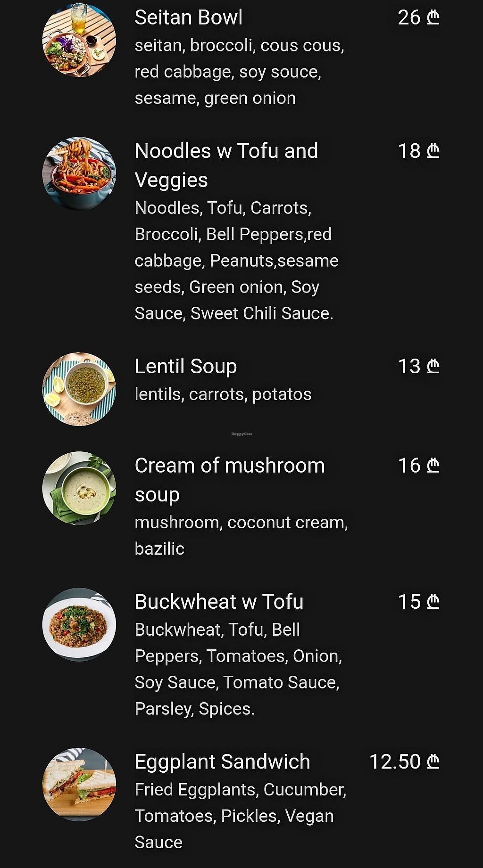This screenshot has width=483, height=868.
Task: Click the 12.50 lari sandwich price
Action: [404, 762]
